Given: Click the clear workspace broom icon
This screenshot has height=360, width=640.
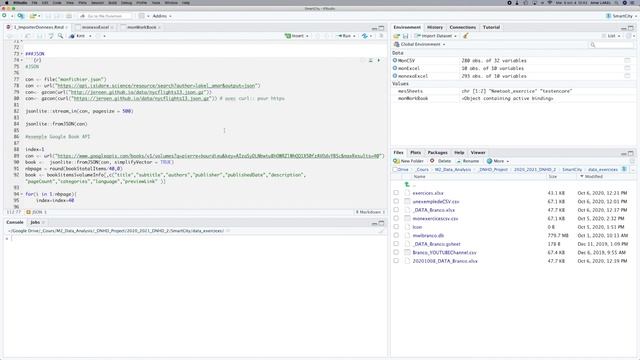Looking at the screenshot, I should (465, 36).
